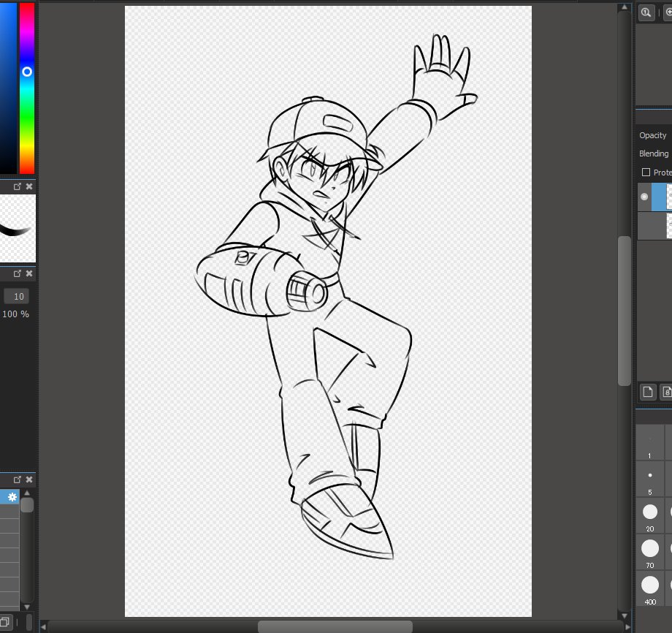Click the canvas horizontal scrollbar thumb
Image resolution: width=672 pixels, height=633 pixels.
pos(335,626)
